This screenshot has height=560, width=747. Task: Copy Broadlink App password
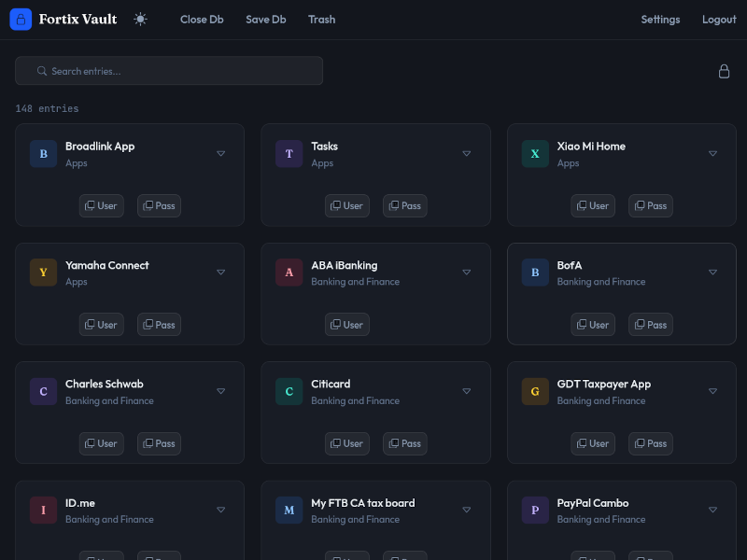(x=159, y=205)
